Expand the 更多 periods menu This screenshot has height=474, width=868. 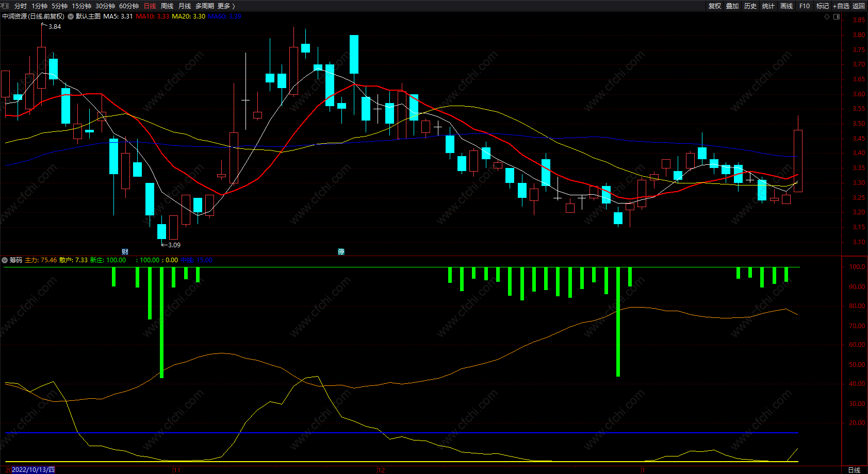coord(226,6)
